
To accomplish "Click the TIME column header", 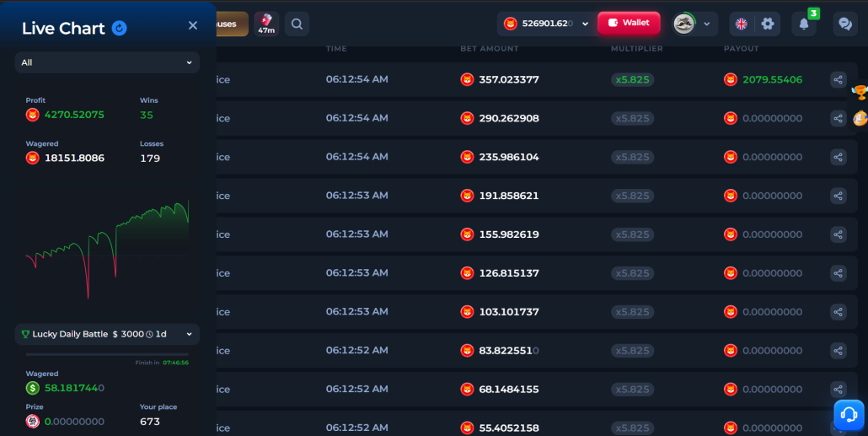I will pos(336,49).
